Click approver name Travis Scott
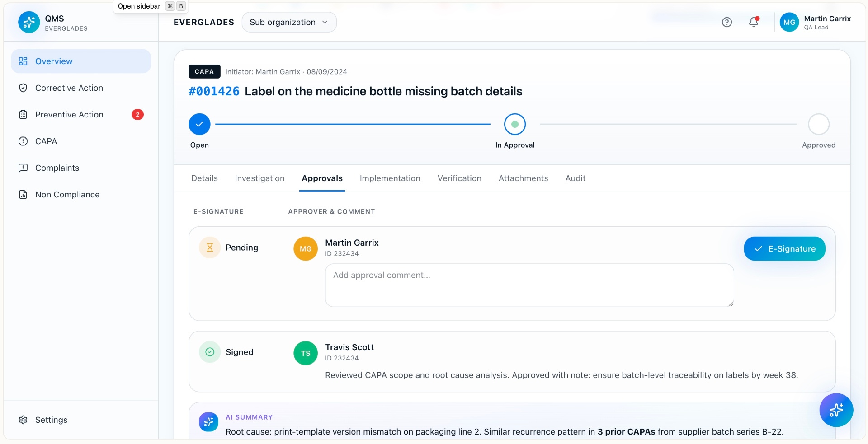Screen dimensions: 868x444 point(349,347)
